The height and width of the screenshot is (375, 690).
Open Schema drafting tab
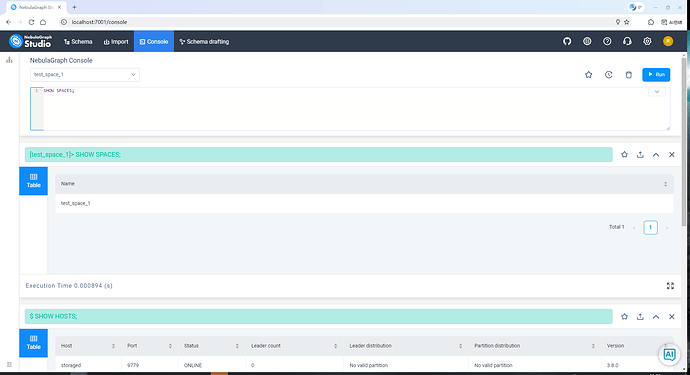click(204, 42)
